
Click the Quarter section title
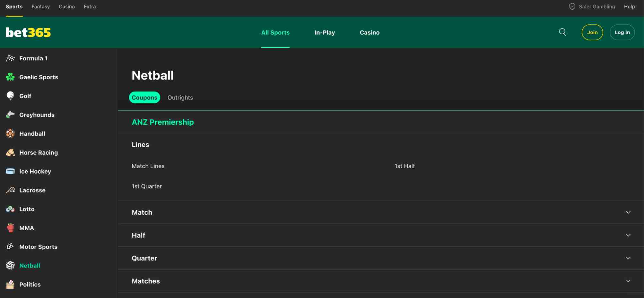pyautogui.click(x=144, y=258)
